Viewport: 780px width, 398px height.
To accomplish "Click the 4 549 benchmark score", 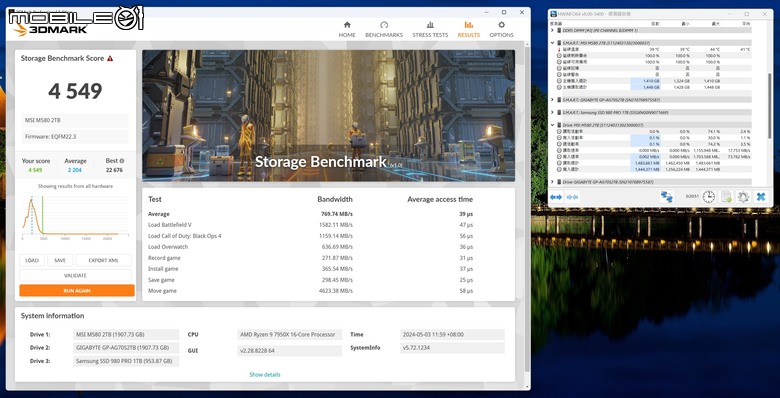I will pyautogui.click(x=75, y=91).
